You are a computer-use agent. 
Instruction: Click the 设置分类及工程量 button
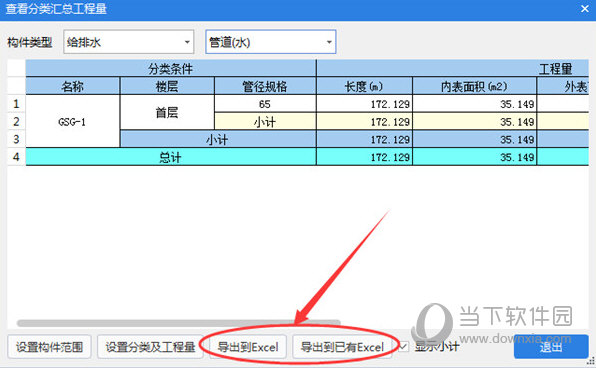(150, 347)
